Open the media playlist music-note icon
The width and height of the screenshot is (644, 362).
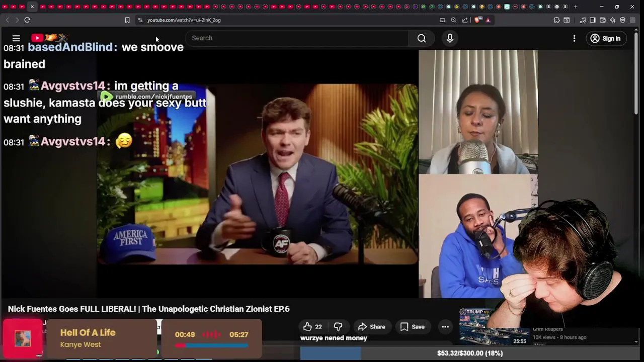pyautogui.click(x=583, y=20)
